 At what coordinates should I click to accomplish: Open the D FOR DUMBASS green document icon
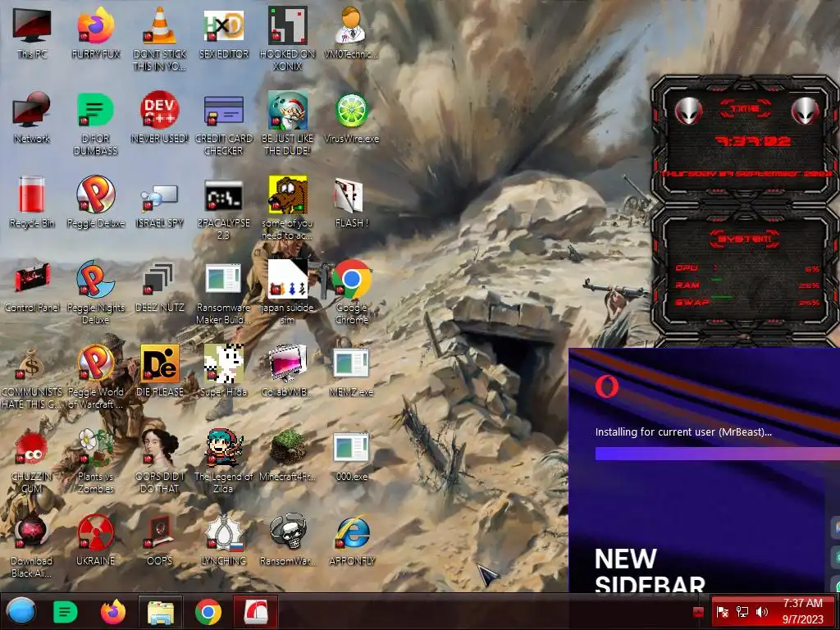pos(95,123)
